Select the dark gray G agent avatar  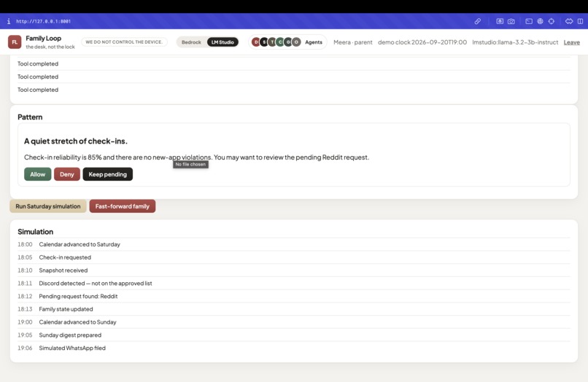(288, 42)
